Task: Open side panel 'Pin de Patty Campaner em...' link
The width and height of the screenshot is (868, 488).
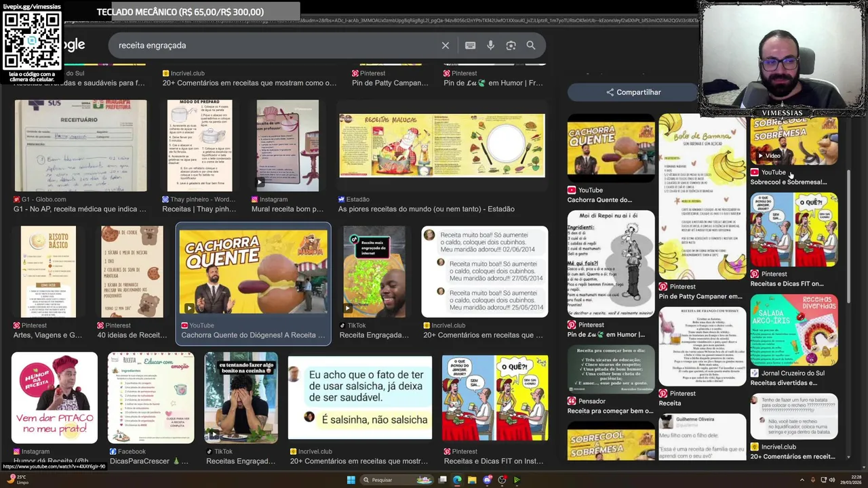Action: [x=701, y=296]
